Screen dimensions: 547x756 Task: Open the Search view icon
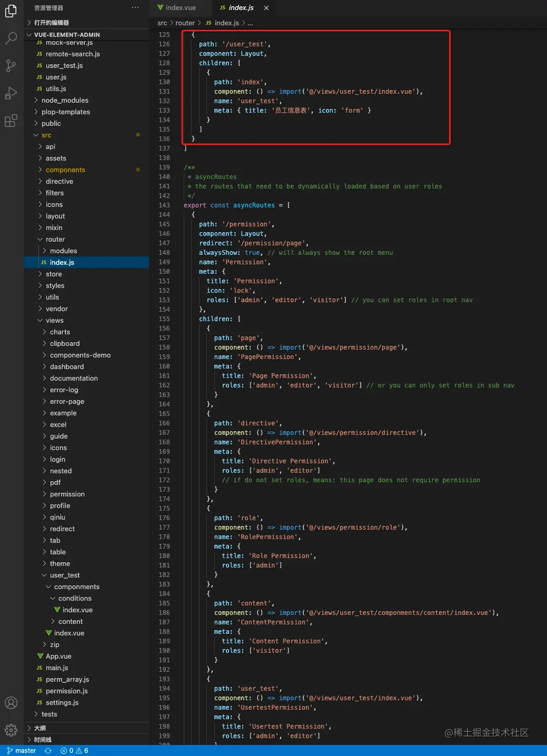click(x=11, y=38)
